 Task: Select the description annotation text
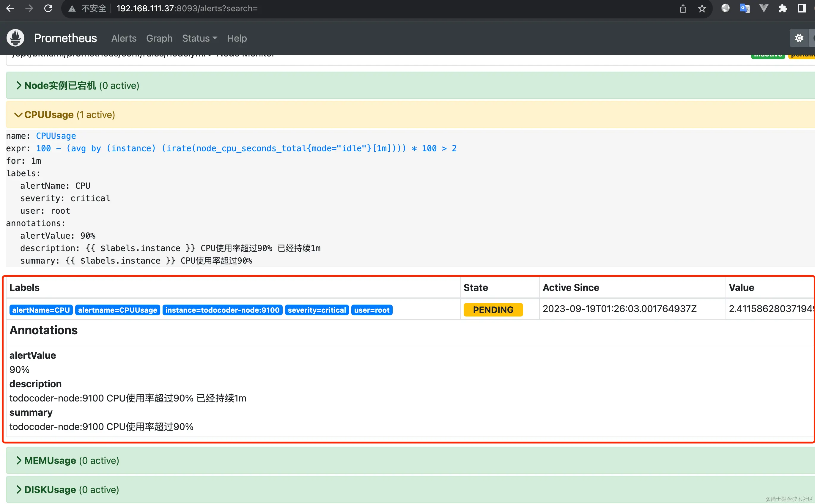128,398
